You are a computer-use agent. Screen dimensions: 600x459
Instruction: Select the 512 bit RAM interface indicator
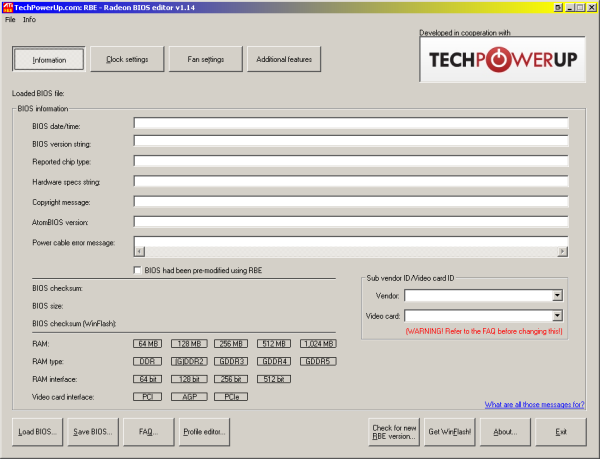(x=274, y=379)
